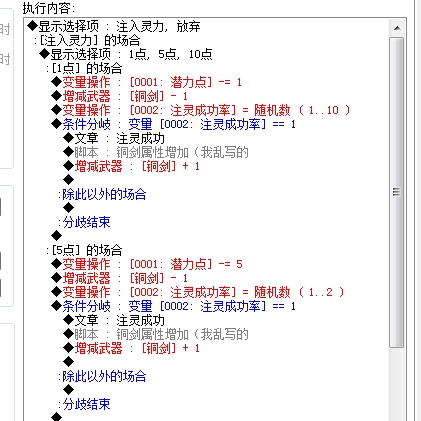Select the '增减武器 : [铜剑] + 1' row inside the [5点] branch

[132, 348]
